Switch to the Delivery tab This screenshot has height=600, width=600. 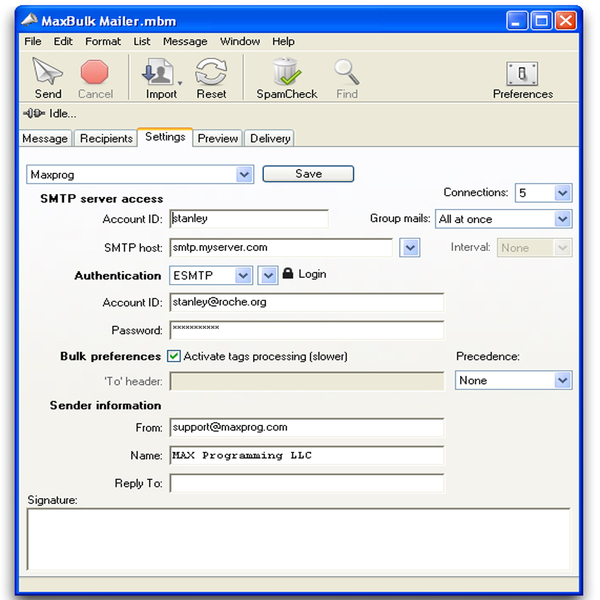coord(270,138)
